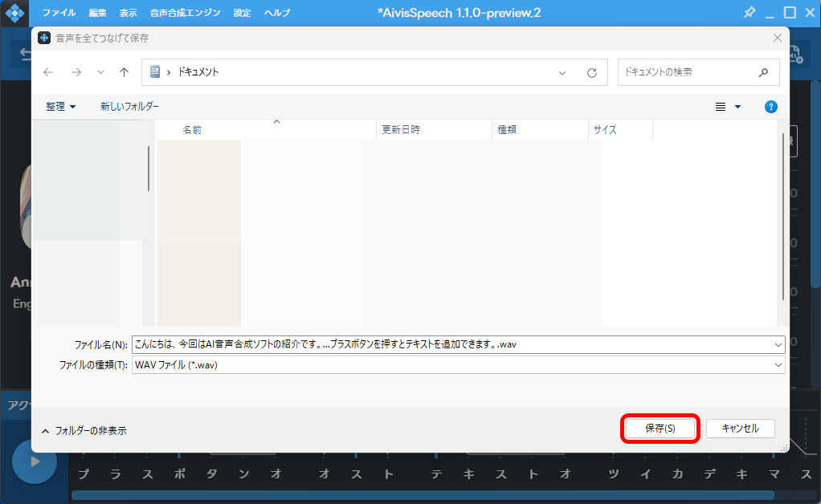Play audio in AivisSpeech window

(35, 461)
